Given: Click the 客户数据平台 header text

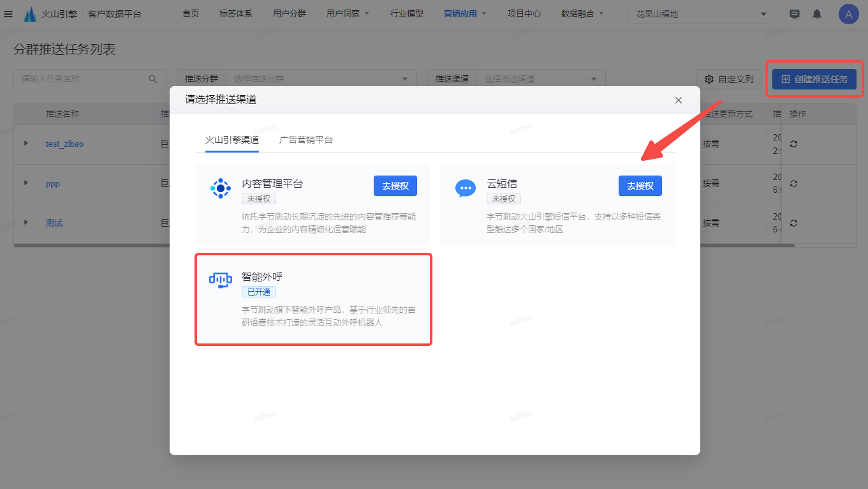Looking at the screenshot, I should 115,13.
